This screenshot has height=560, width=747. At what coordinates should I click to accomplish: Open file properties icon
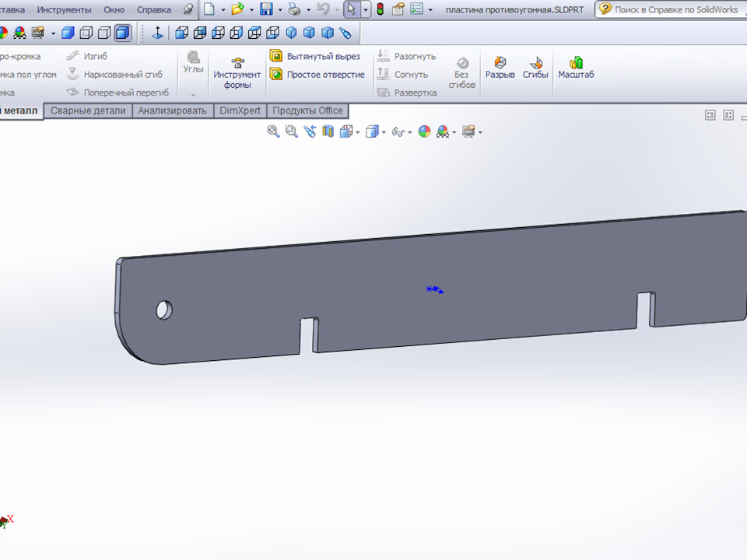click(x=398, y=9)
